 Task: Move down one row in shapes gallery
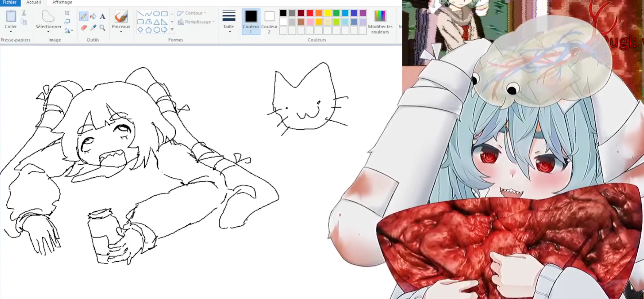point(172,22)
